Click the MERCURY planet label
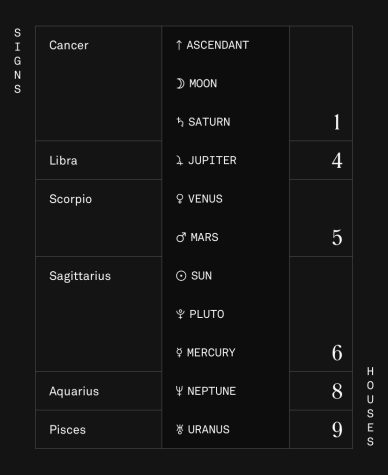This screenshot has height=475, width=388. click(x=211, y=353)
